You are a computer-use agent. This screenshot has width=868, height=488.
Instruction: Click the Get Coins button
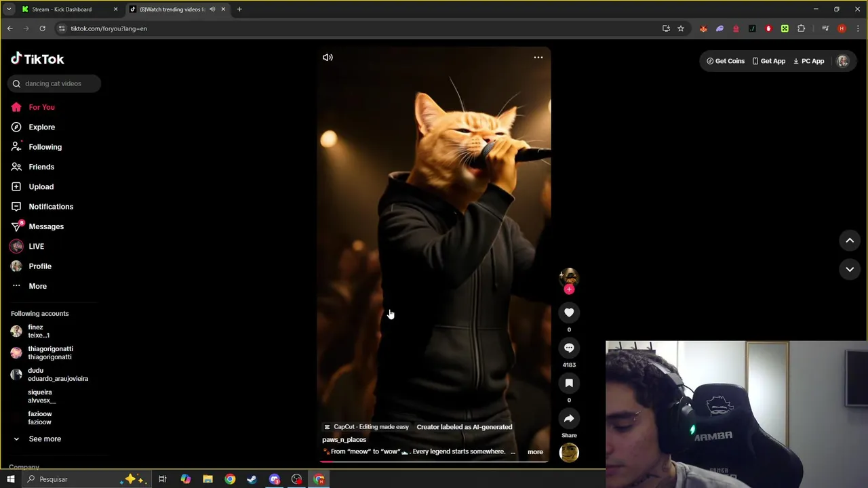point(726,61)
